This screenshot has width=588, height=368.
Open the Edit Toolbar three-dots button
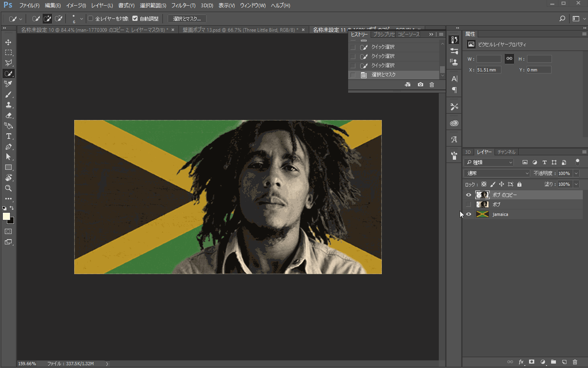pos(8,199)
